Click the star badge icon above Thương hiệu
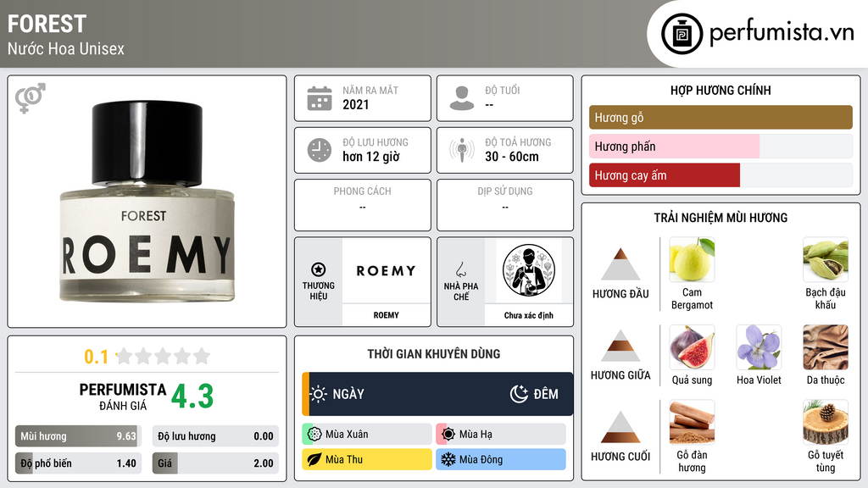This screenshot has height=488, width=868. click(x=319, y=269)
